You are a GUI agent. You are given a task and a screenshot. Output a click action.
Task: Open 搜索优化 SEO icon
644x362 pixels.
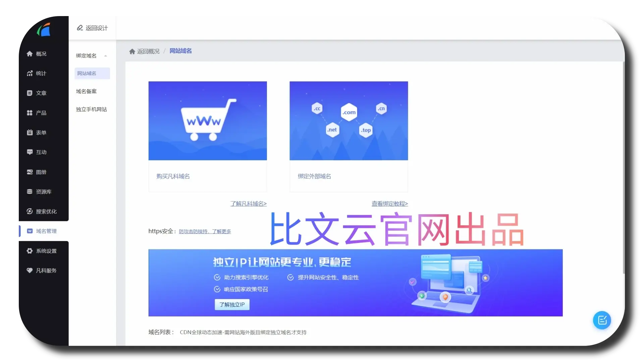click(x=30, y=212)
